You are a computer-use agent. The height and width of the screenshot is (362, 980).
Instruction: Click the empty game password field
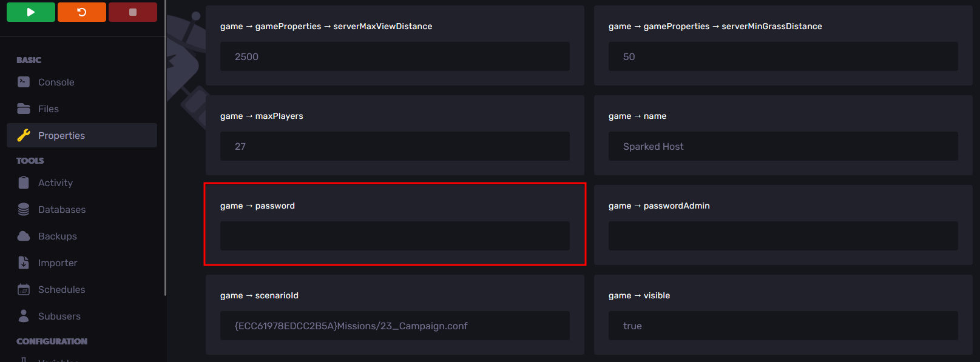click(394, 236)
